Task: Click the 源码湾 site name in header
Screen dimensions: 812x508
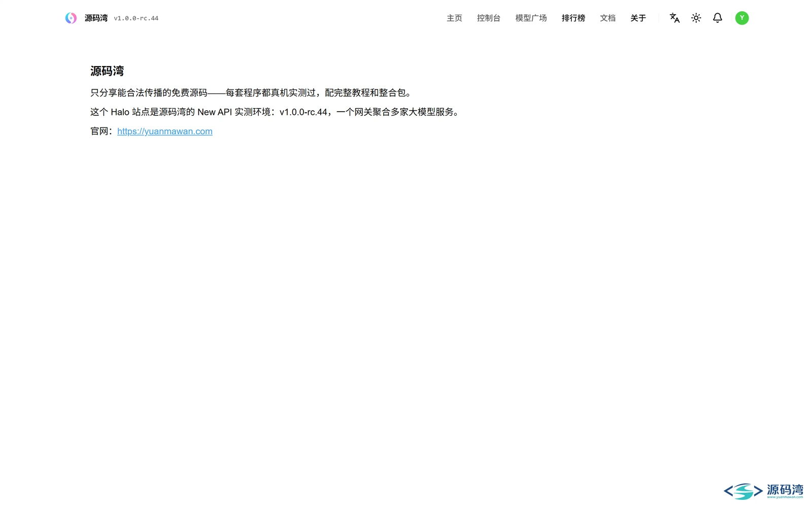Action: 96,18
